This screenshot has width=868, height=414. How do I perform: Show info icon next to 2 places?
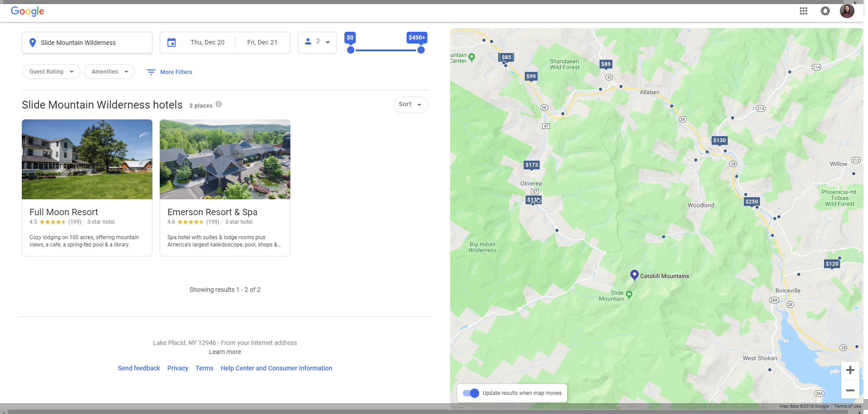(x=219, y=104)
